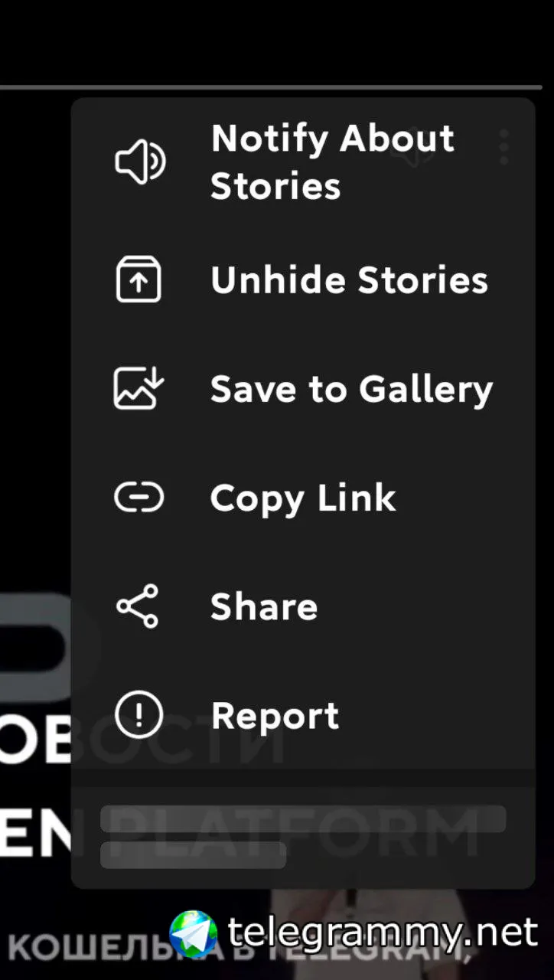Tap the chain link icon for Copy Link
554x980 pixels.
click(138, 498)
